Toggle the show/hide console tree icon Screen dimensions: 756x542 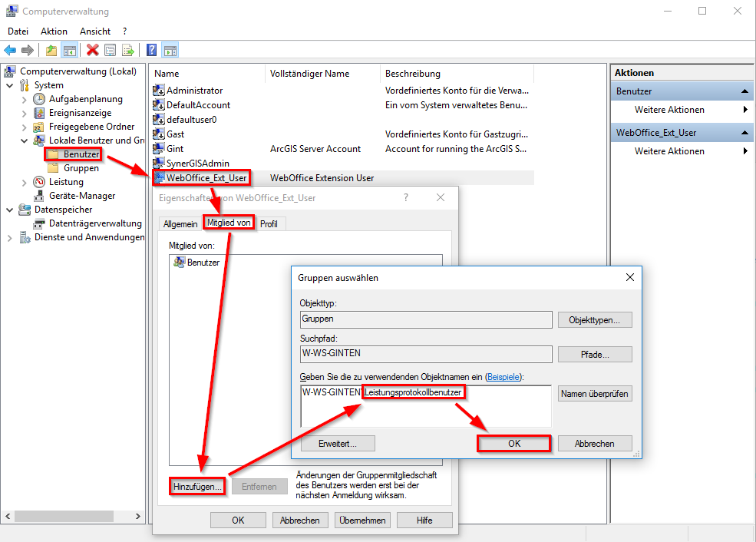point(69,50)
